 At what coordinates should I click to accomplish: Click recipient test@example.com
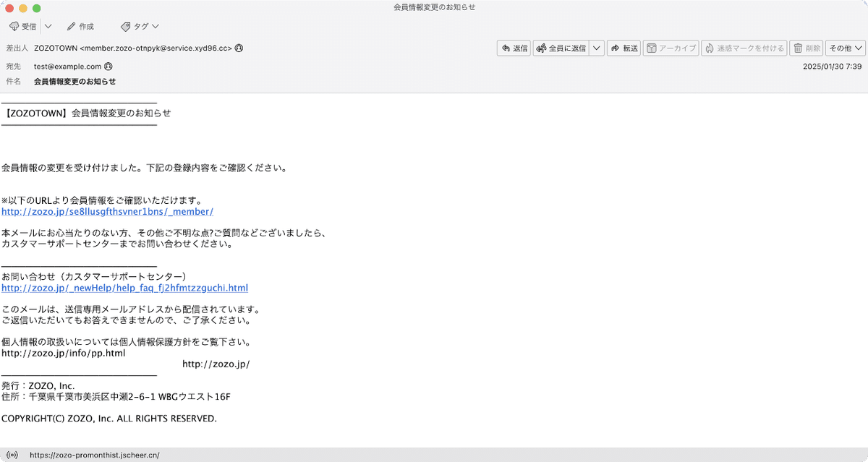[67, 67]
